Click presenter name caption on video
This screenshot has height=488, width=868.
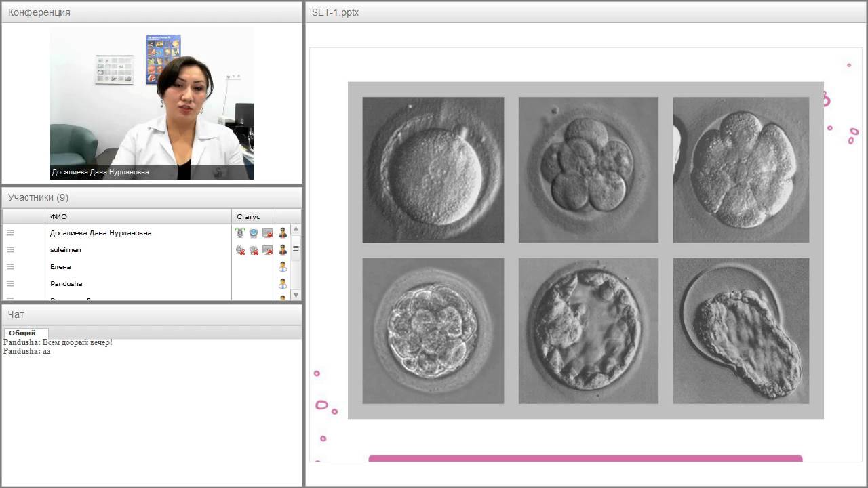[100, 172]
